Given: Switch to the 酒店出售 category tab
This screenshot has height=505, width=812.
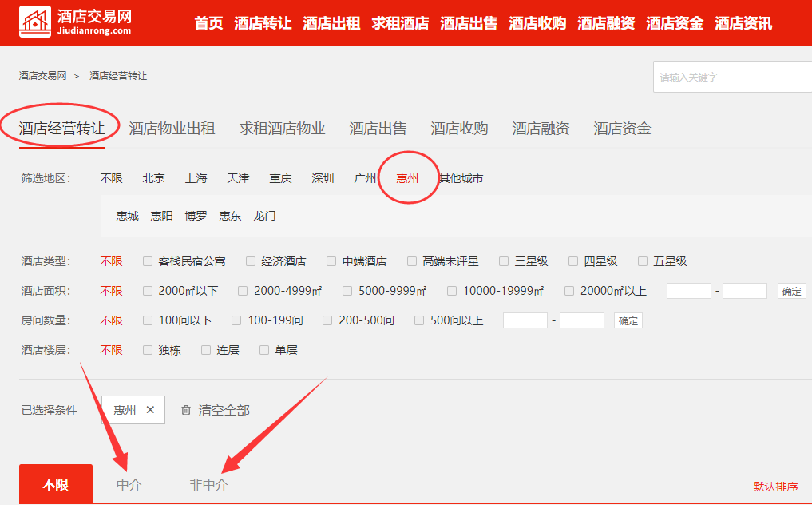Looking at the screenshot, I should click(378, 129).
